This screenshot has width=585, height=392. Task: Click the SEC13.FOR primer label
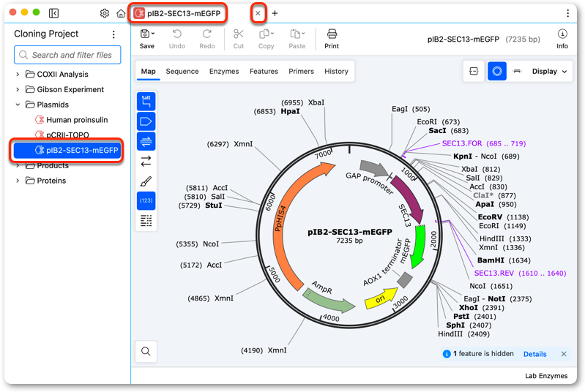483,143
